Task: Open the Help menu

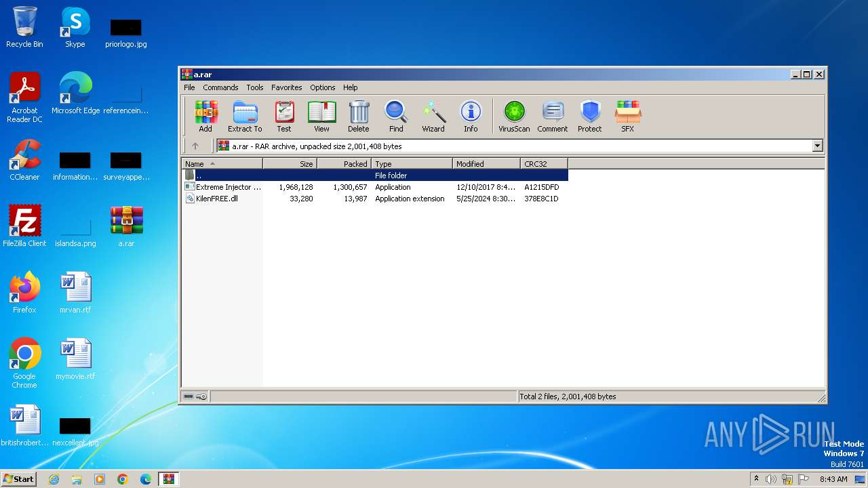Action: tap(351, 87)
